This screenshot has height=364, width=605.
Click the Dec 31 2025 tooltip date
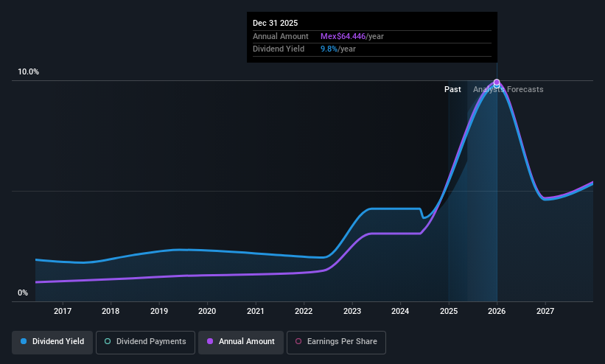click(x=275, y=23)
